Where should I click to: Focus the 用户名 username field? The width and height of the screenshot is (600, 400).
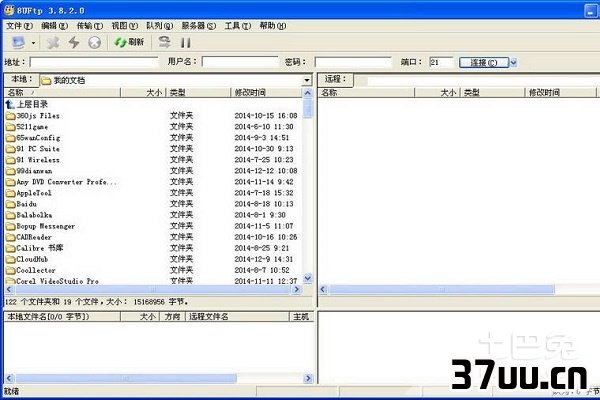tap(240, 62)
